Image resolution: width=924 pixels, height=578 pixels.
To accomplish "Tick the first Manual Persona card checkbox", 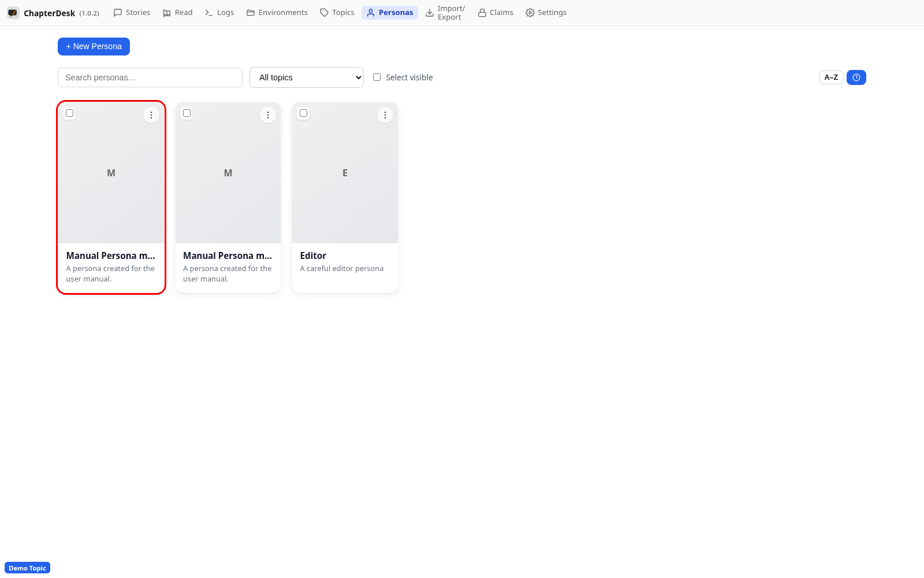I will pos(70,113).
